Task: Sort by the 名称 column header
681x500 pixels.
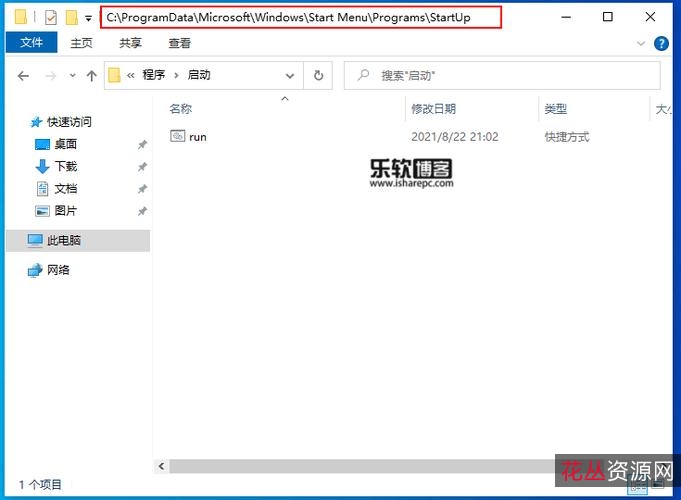Action: click(x=181, y=109)
